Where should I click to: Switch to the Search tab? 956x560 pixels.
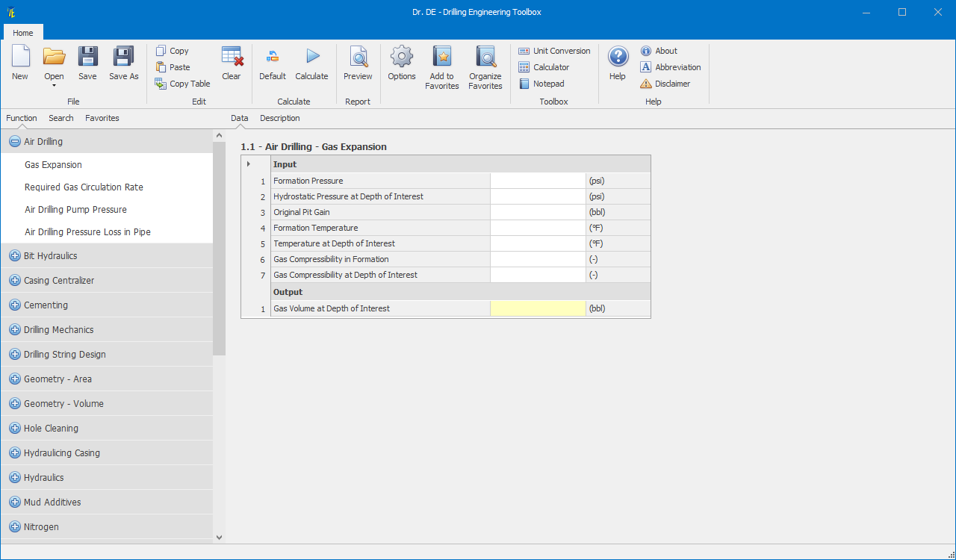(x=61, y=118)
